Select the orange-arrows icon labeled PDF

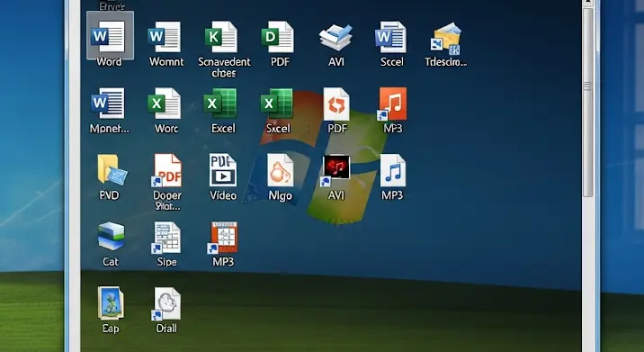coord(336,104)
